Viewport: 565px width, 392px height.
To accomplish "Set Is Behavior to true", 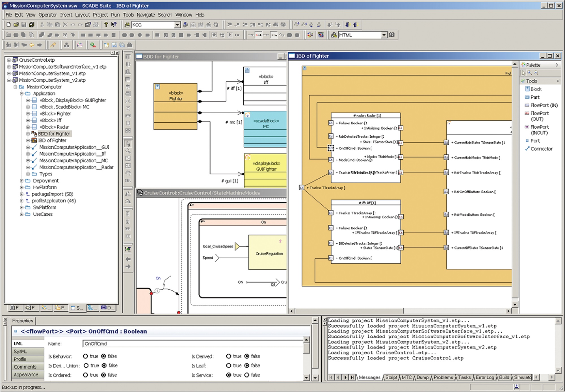I will click(86, 356).
